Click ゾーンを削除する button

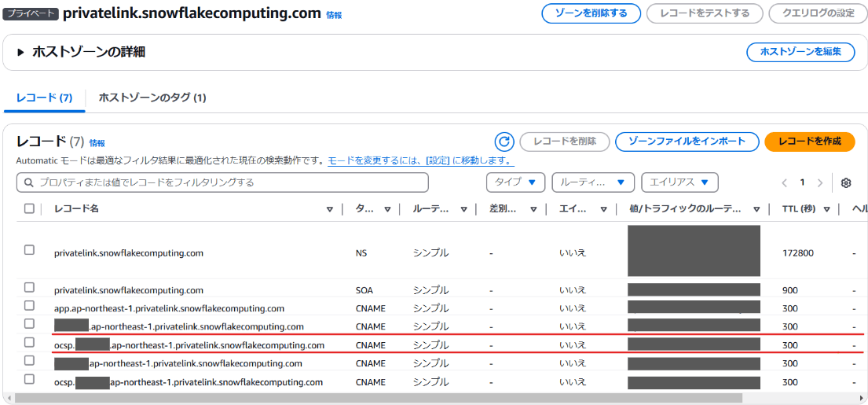[591, 13]
